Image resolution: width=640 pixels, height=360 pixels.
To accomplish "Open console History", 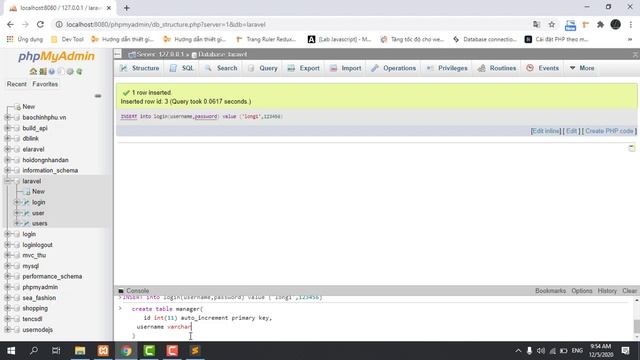I will (607, 291).
